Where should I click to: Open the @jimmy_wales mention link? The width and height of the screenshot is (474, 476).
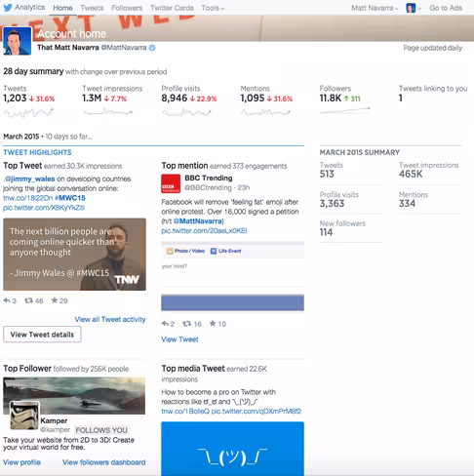click(x=29, y=178)
